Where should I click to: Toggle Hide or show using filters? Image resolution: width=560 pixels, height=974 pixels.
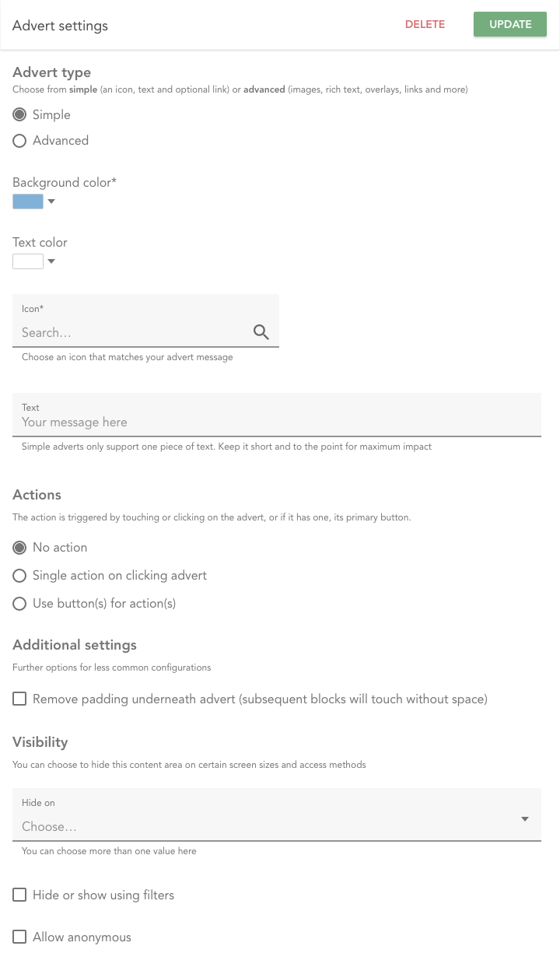point(20,895)
